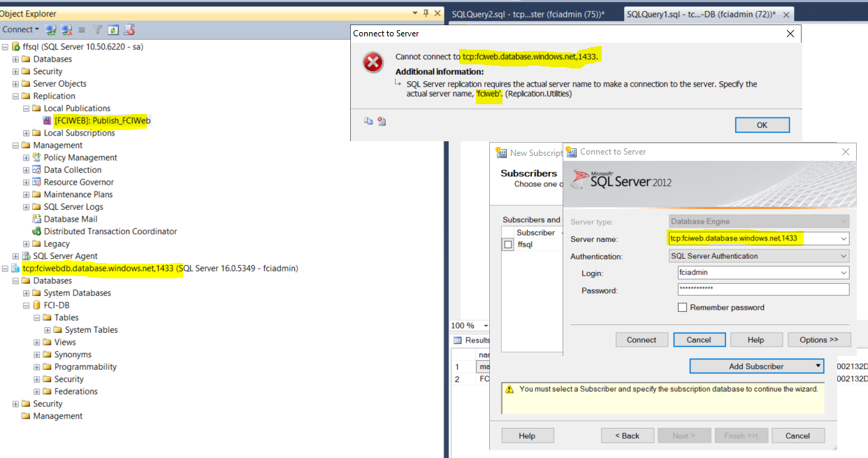
Task: Close the Cannot connect error dialog
Action: pyautogui.click(x=790, y=34)
